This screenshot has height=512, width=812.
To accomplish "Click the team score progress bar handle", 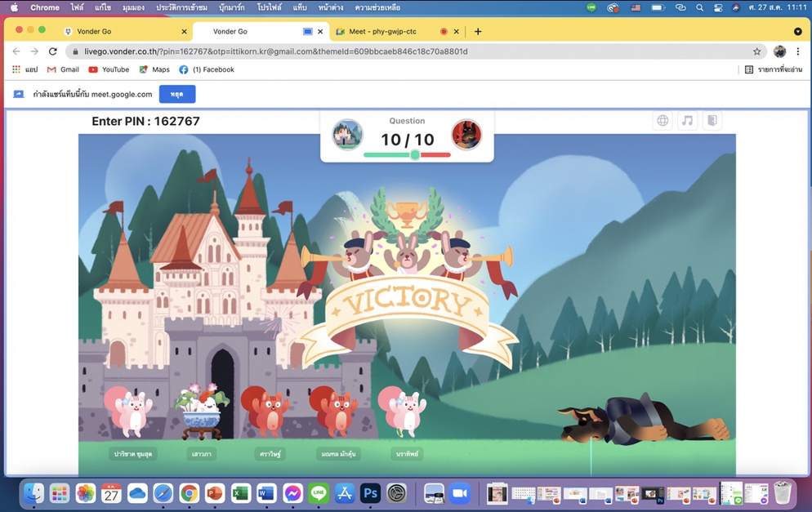I will 415,155.
